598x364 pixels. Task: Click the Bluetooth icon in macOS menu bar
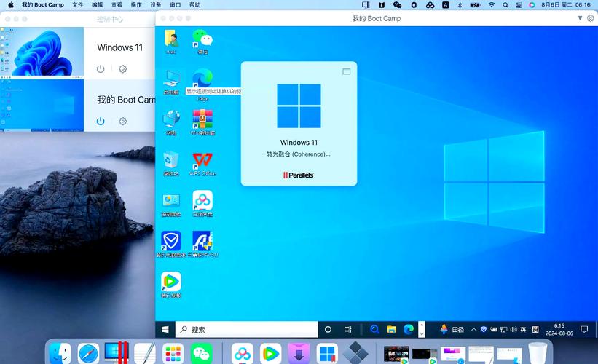[x=460, y=5]
